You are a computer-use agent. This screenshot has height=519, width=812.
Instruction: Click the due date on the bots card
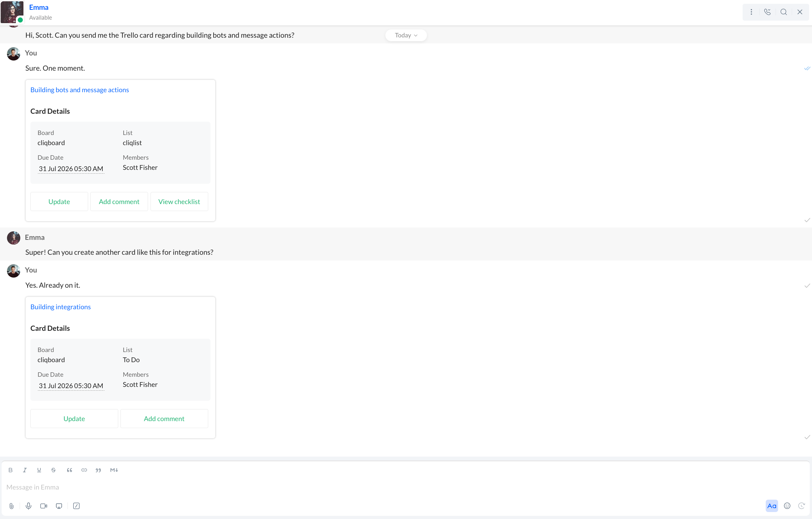point(71,169)
